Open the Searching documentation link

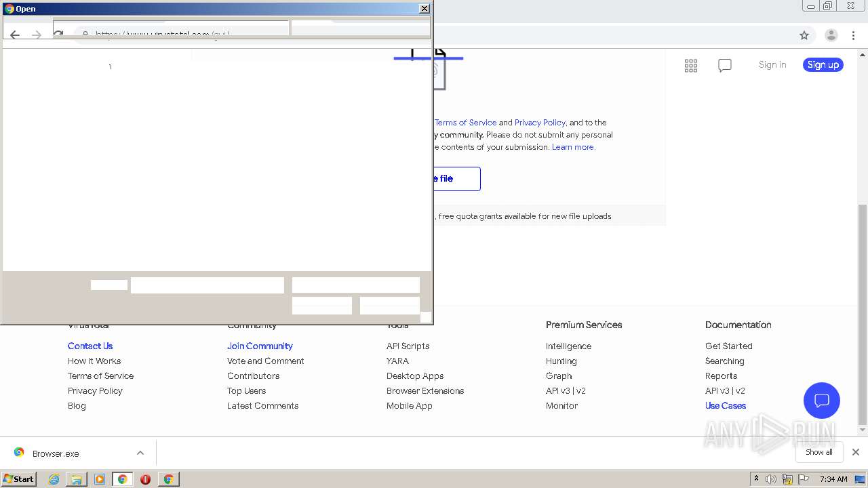(724, 361)
